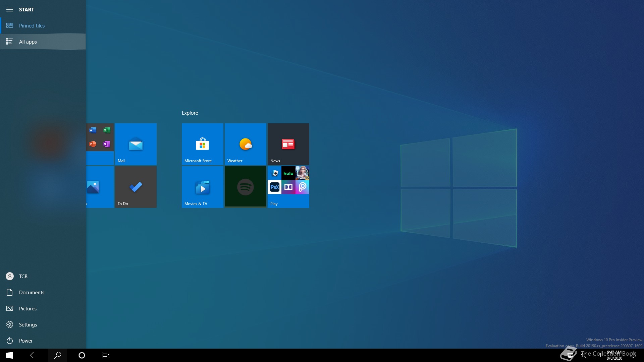This screenshot has height=362, width=644.
Task: Click the PicsArt icon in Play tile
Action: (x=302, y=187)
